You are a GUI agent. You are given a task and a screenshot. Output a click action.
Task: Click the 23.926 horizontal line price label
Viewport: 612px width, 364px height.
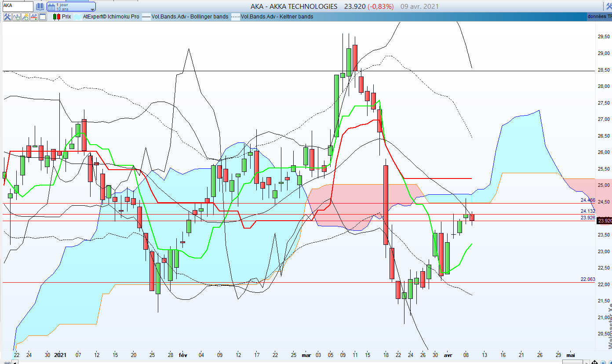588,218
